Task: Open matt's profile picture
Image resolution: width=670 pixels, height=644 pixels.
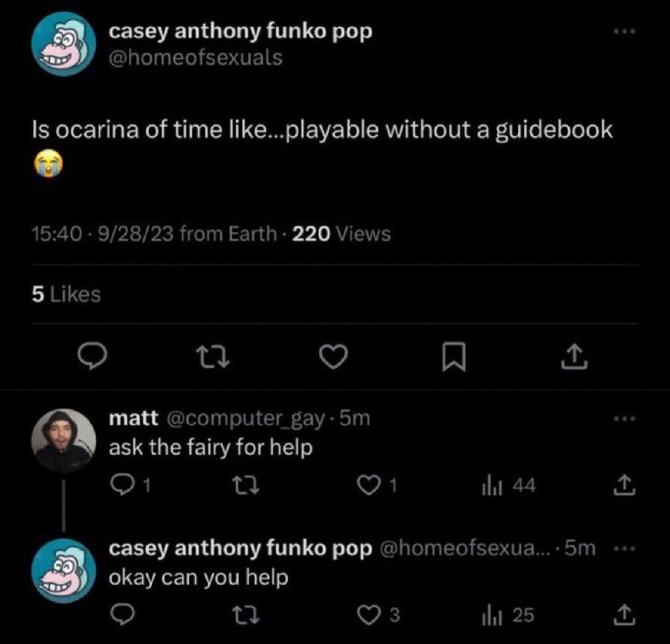Action: (x=63, y=440)
